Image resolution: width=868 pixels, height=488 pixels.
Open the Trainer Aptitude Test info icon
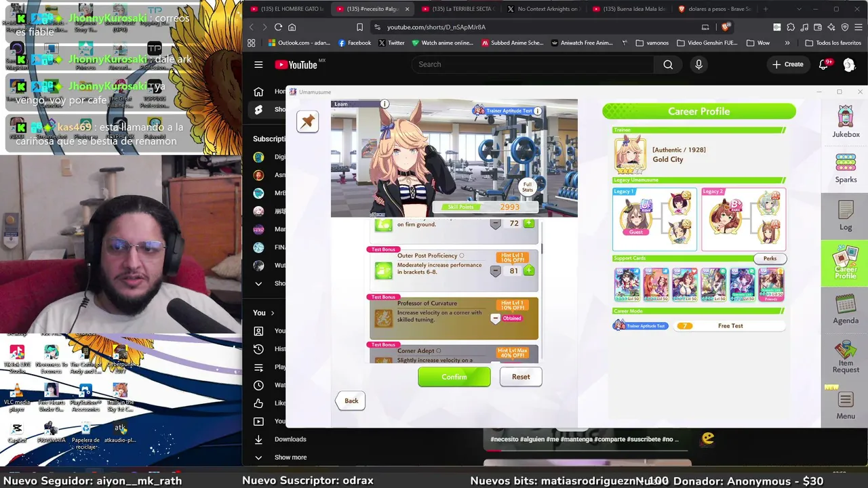pos(538,110)
